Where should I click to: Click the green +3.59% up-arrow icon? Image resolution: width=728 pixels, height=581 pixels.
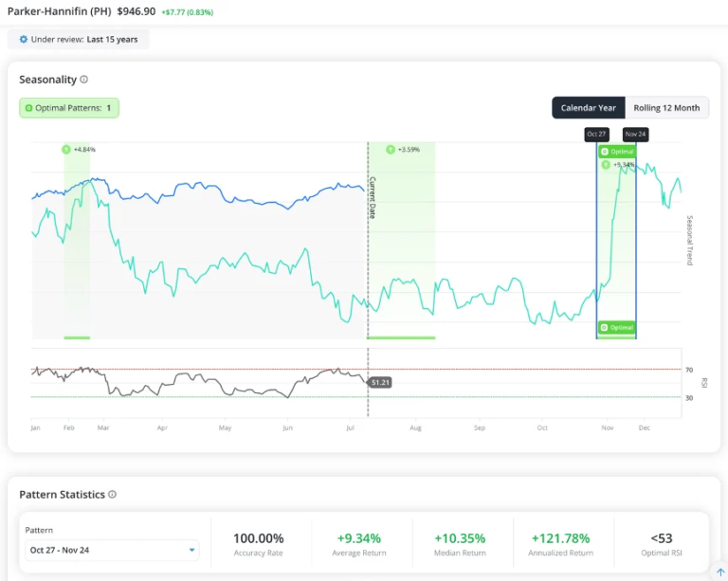pyautogui.click(x=391, y=150)
